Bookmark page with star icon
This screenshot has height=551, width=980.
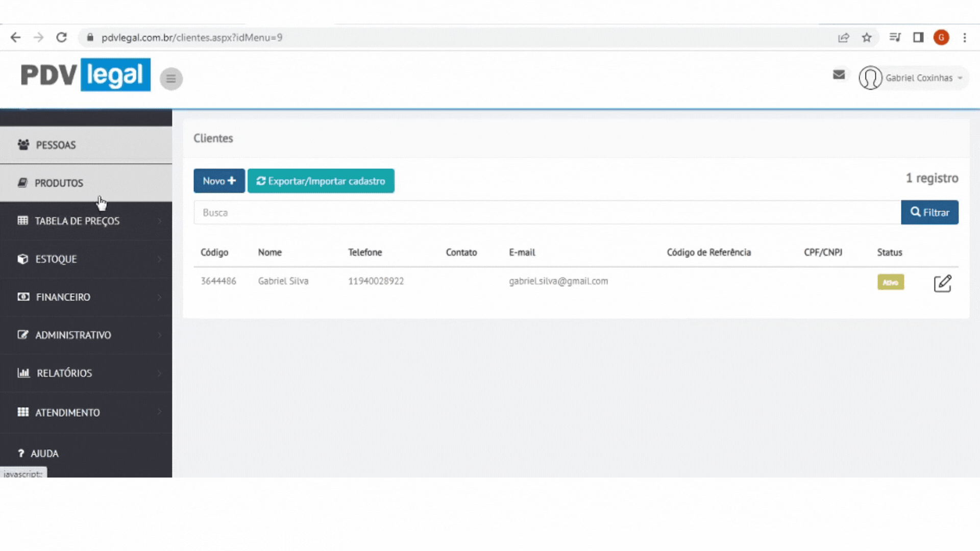[867, 37]
